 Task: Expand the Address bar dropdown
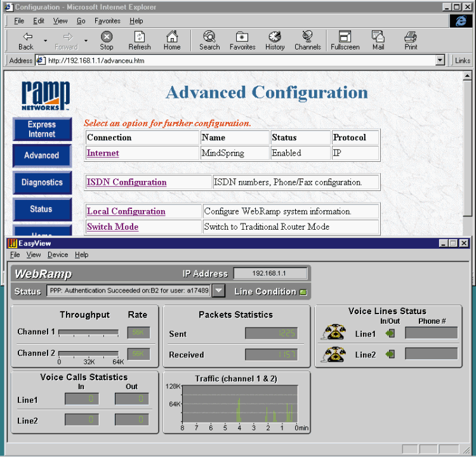440,60
